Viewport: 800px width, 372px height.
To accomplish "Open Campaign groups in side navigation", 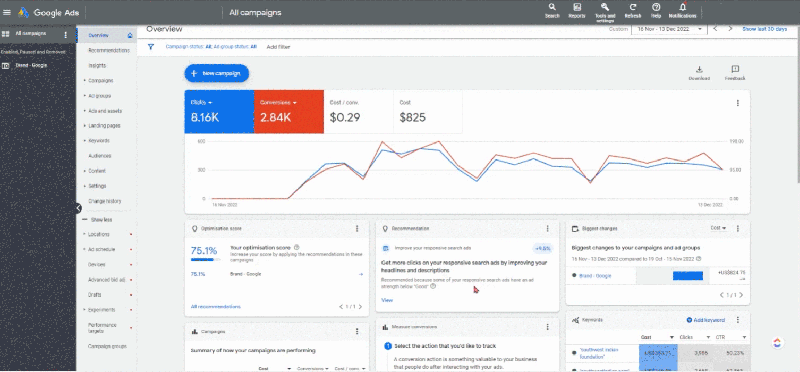I will point(107,346).
